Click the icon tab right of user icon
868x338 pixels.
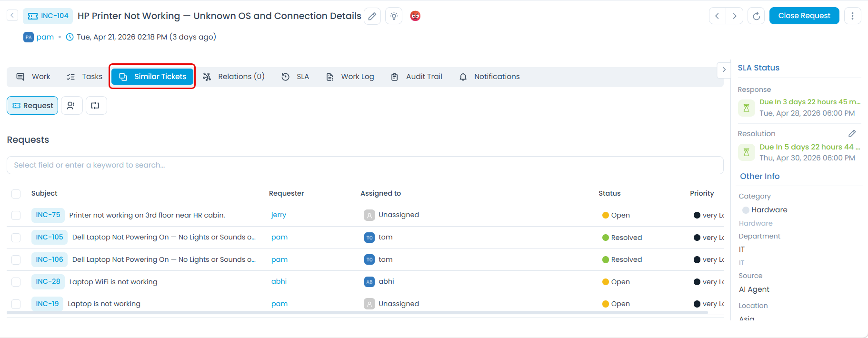point(96,106)
